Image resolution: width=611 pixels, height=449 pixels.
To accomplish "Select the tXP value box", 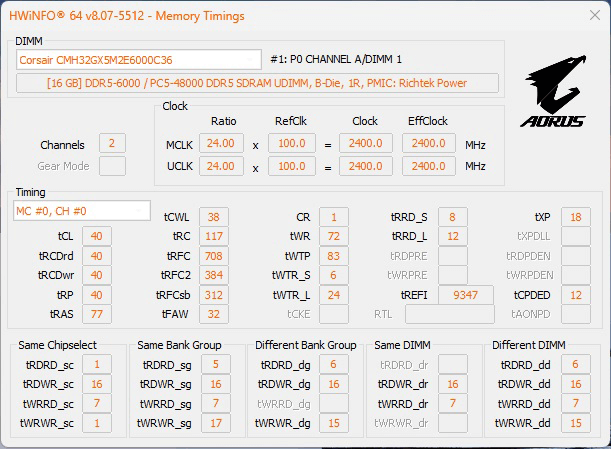I will (575, 217).
